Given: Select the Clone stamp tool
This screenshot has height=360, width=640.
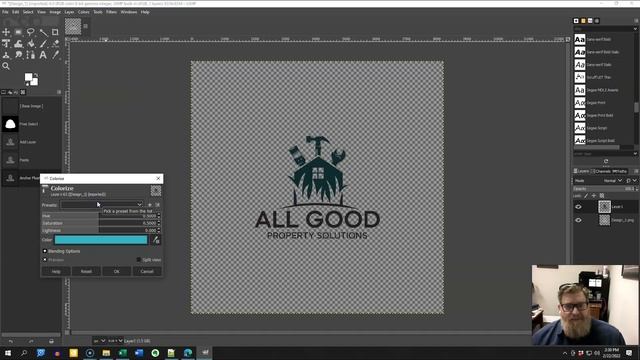Looking at the screenshot, I should 6,55.
